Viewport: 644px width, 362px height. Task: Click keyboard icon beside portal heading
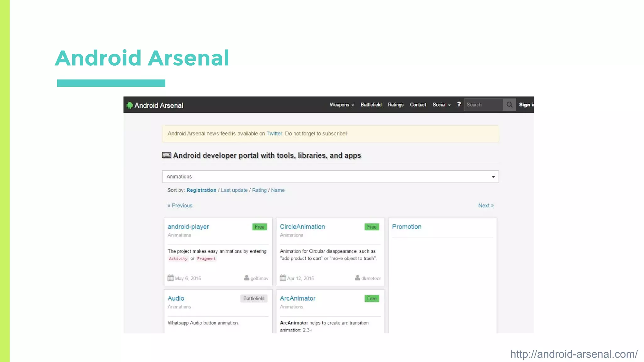click(x=166, y=155)
